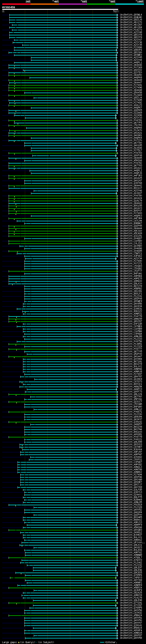Image resolution: width=146 pixels, height=644 pixels.
Task: Select hit UniRef100_Q1WLW0
Action: [131, 17]
